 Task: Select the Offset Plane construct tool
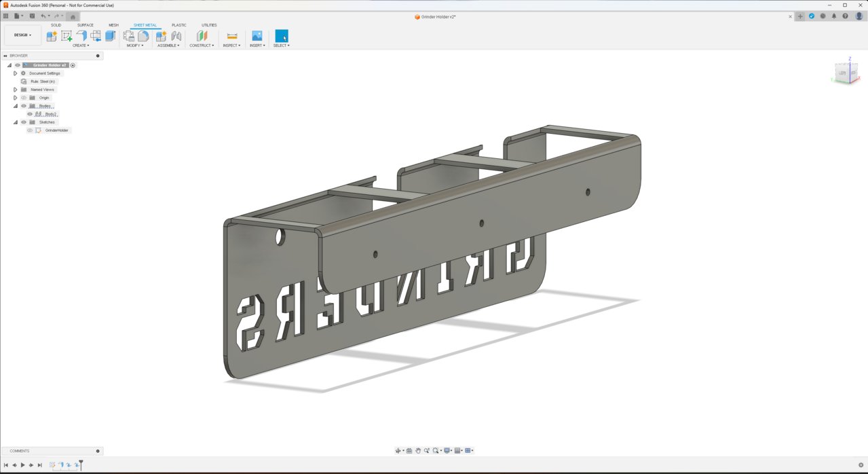pyautogui.click(x=202, y=36)
